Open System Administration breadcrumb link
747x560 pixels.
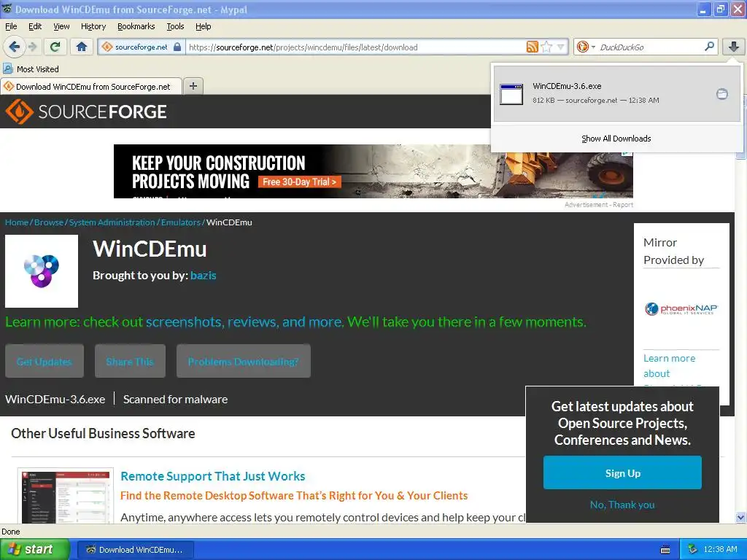pos(112,222)
